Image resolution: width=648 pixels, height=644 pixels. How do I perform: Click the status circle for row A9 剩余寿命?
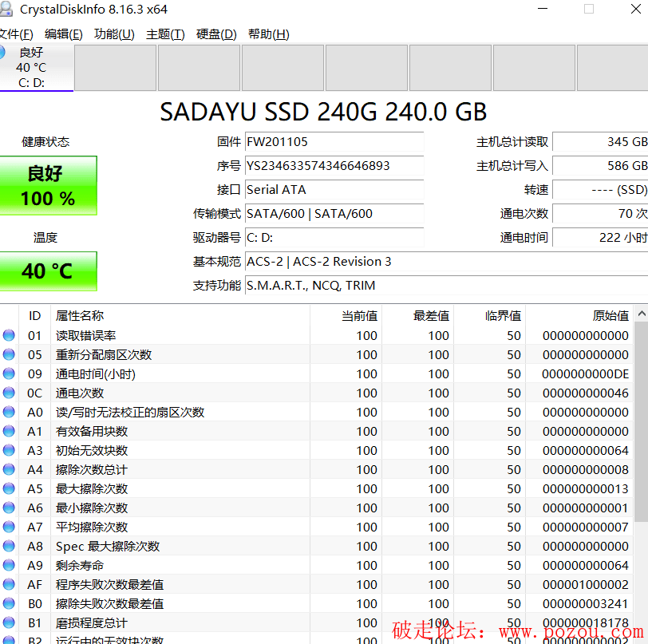pyautogui.click(x=9, y=565)
